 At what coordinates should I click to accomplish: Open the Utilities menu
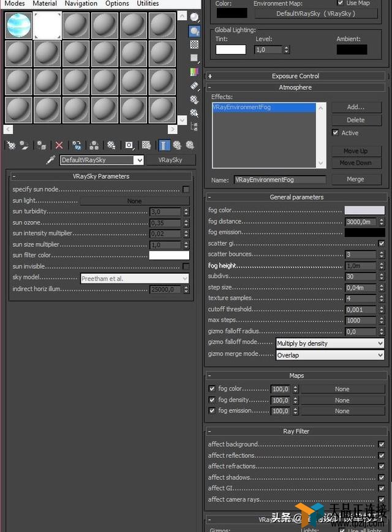(x=148, y=4)
